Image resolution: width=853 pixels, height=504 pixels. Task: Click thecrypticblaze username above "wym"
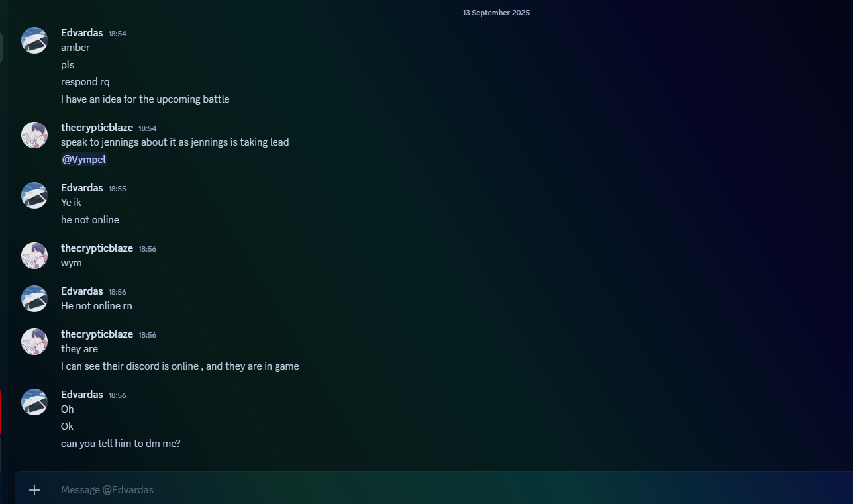97,248
